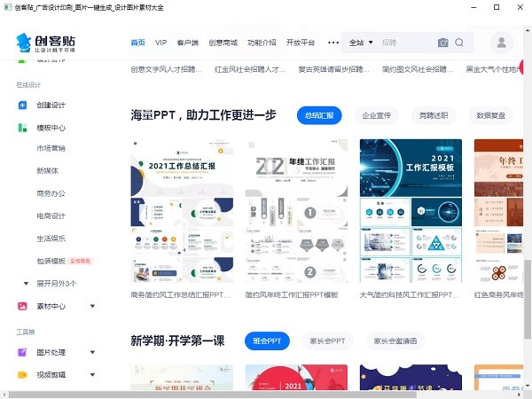Click the 模板中心 sidebar icon
532x399 pixels.
pos(22,128)
